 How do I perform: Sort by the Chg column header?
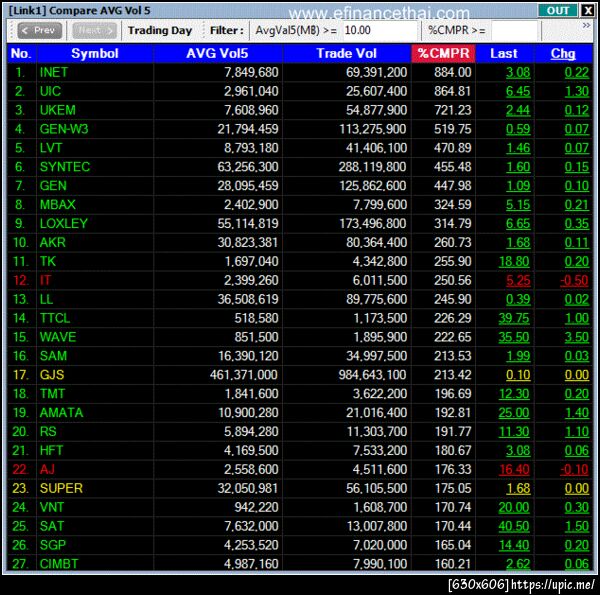pyautogui.click(x=563, y=54)
